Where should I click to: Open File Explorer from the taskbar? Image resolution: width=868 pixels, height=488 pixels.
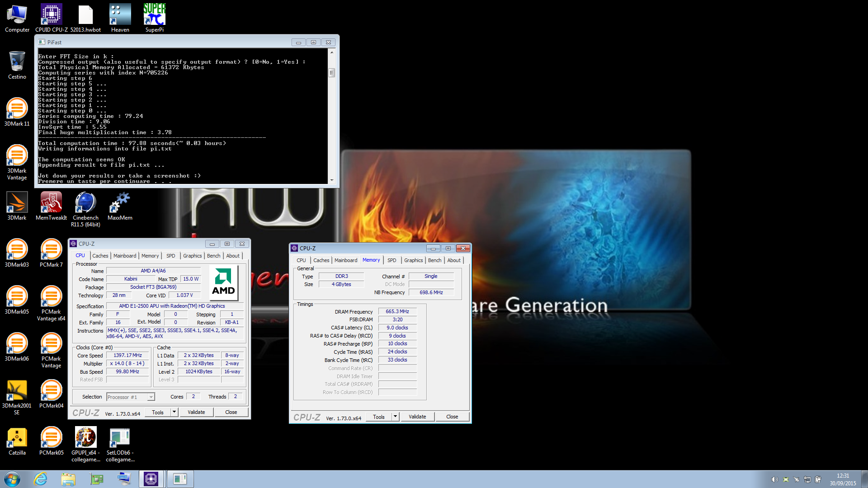[68, 479]
